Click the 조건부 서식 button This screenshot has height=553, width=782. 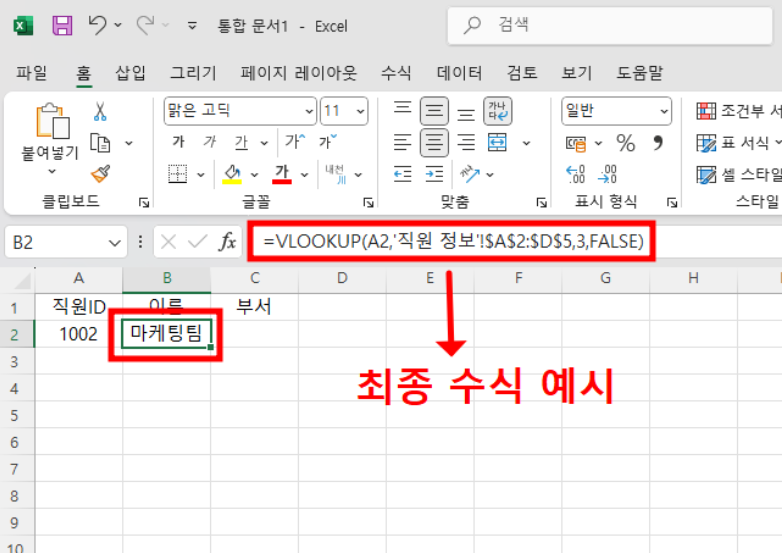pyautogui.click(x=738, y=111)
